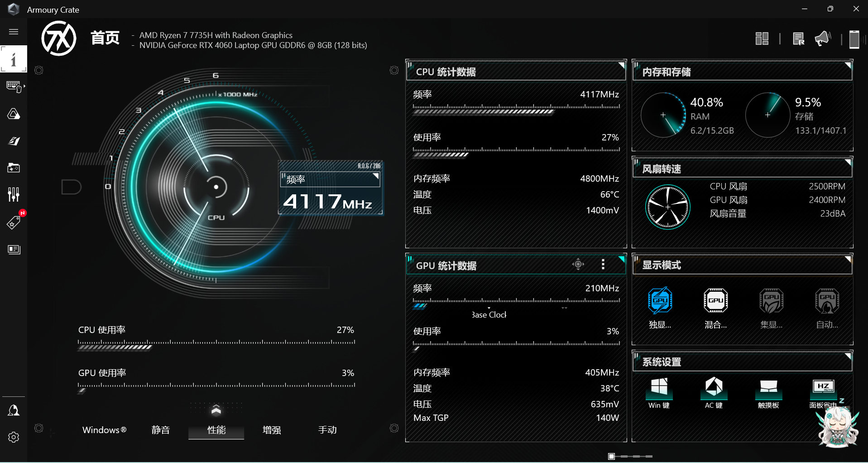The height and width of the screenshot is (463, 868).
Task: Expand the 内存和存储 panel corner
Action: (848, 65)
